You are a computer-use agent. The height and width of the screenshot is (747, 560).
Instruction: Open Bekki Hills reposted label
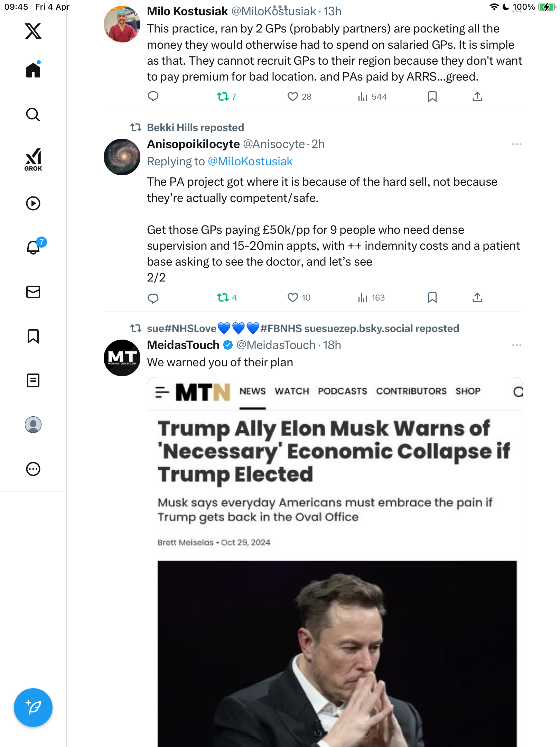click(195, 128)
